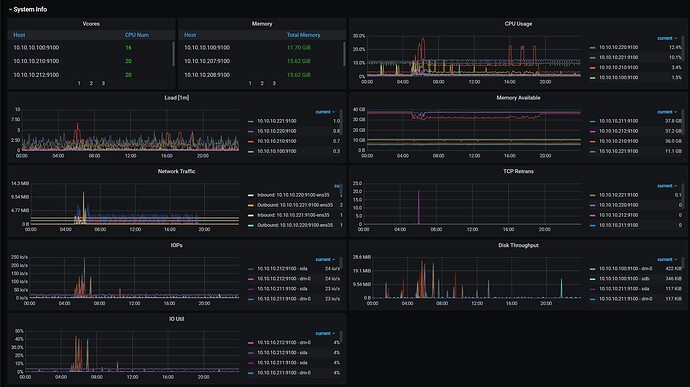
Task: Toggle 10.10.10.100:9100 - dm-0 Disk Throughput series
Action: (x=625, y=269)
